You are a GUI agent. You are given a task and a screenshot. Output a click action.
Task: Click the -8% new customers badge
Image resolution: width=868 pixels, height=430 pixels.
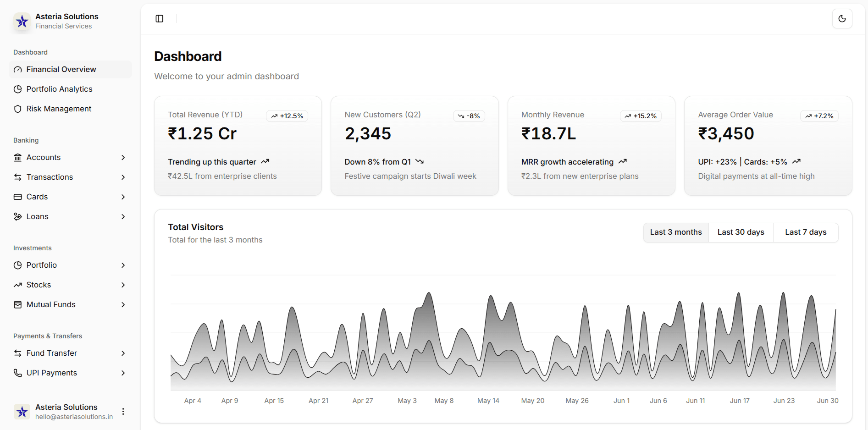(469, 116)
